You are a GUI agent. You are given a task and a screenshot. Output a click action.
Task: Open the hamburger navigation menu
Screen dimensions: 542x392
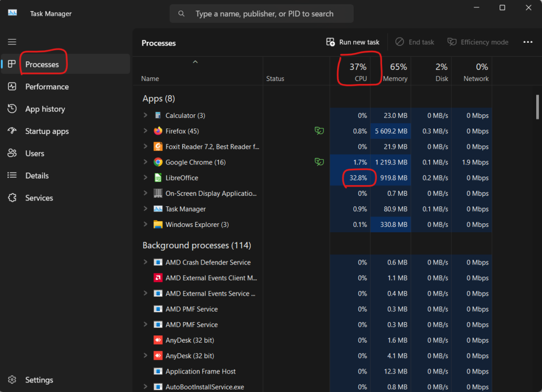pyautogui.click(x=12, y=42)
